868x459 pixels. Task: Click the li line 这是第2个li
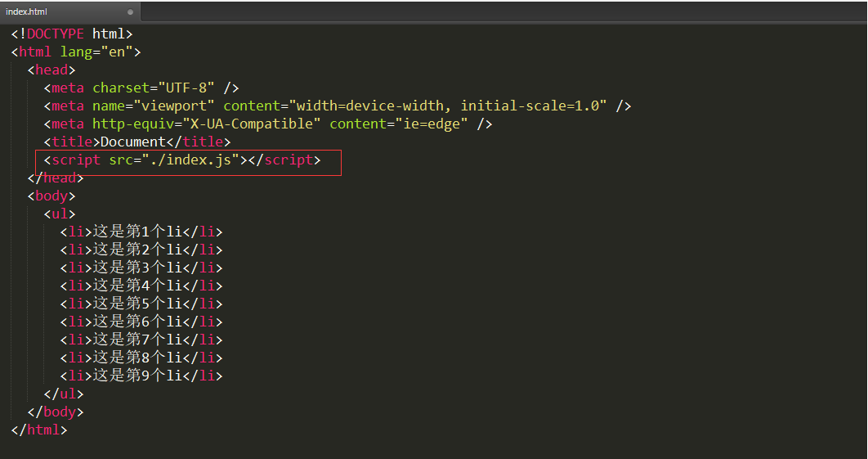[x=141, y=250]
